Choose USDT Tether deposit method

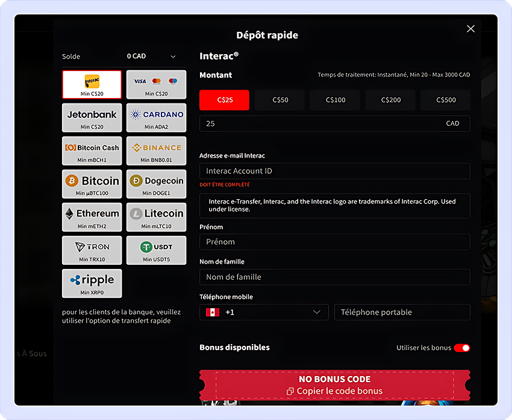click(156, 250)
